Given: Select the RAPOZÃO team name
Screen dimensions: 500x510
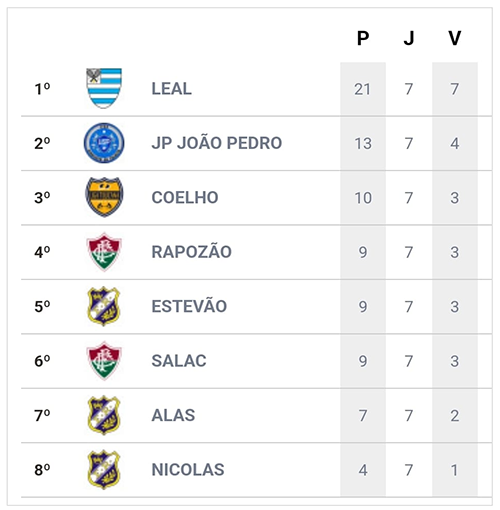Looking at the screenshot, I should click(x=192, y=251).
